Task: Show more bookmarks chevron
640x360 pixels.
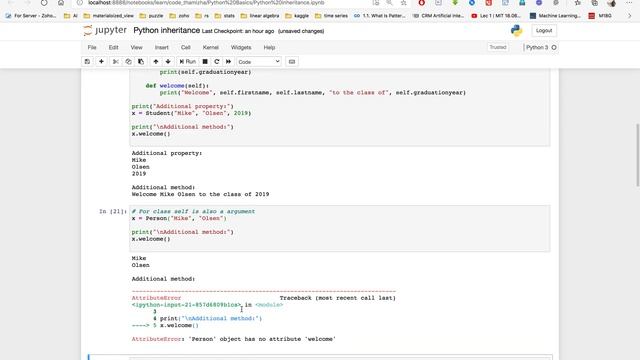Action: (x=629, y=16)
